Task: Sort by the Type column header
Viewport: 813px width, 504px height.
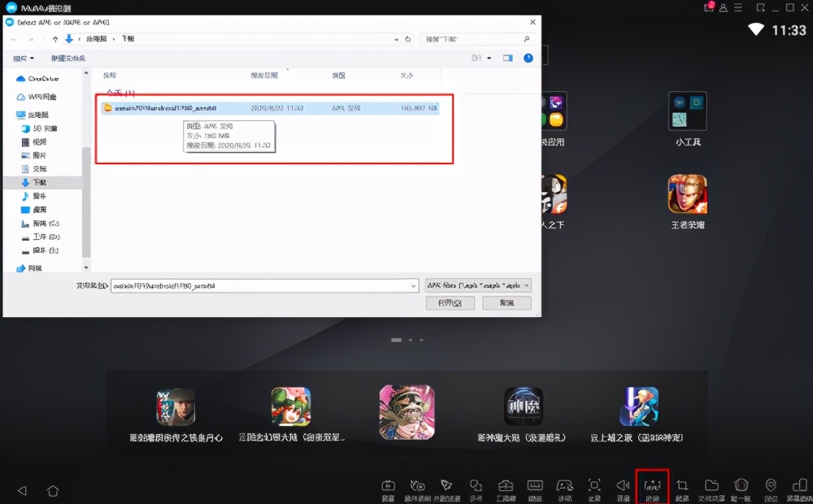Action: 338,76
